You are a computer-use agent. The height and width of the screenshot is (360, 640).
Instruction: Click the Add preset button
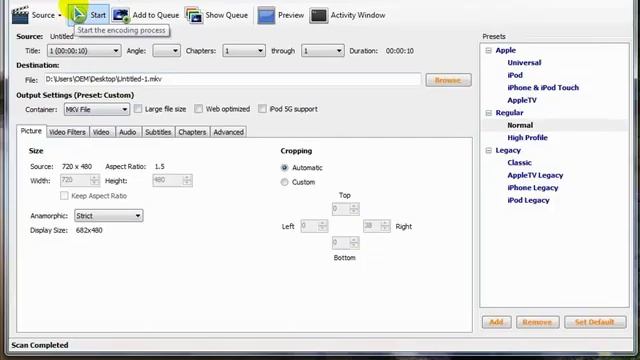pyautogui.click(x=496, y=322)
